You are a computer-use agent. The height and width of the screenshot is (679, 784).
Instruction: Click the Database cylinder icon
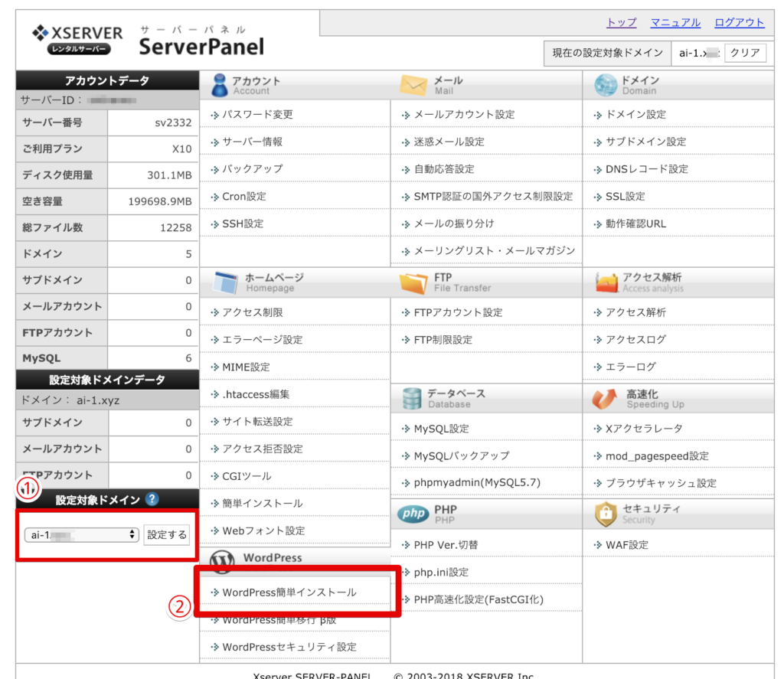pyautogui.click(x=413, y=398)
